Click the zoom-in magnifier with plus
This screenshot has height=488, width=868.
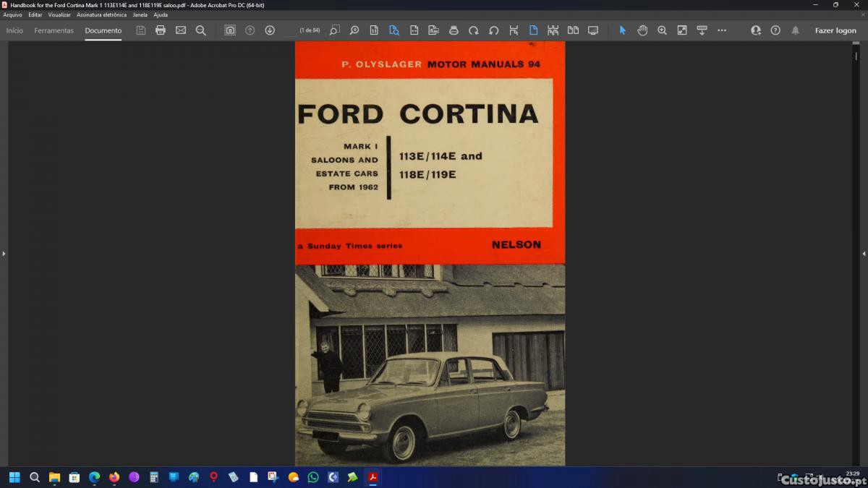click(x=662, y=30)
